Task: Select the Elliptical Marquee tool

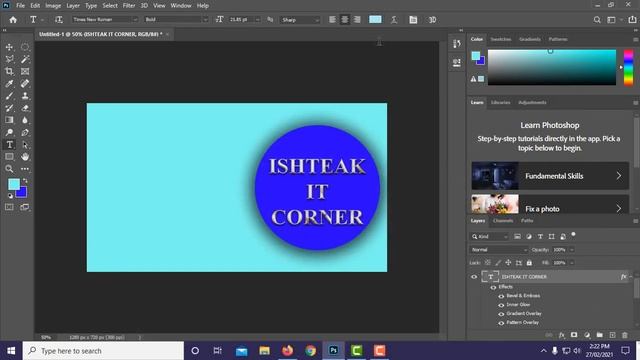Action: click(25, 47)
